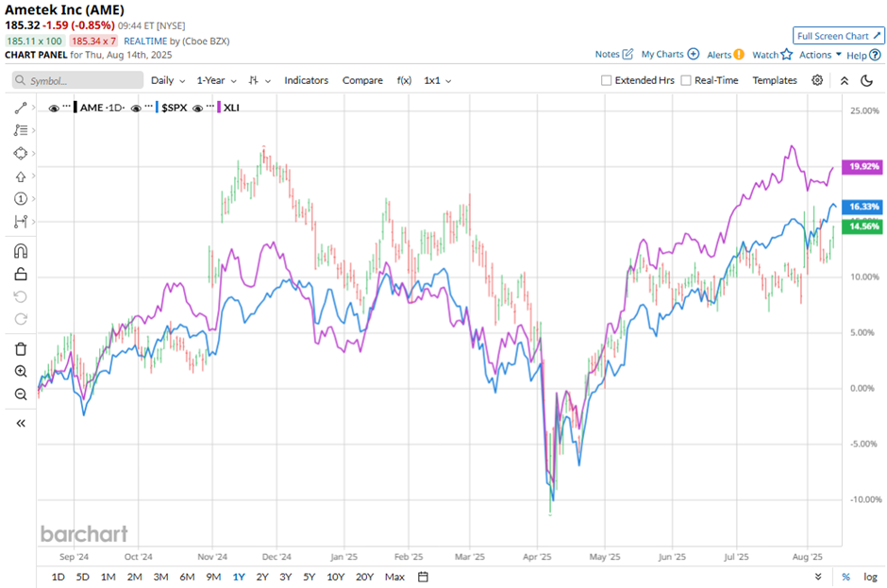Select the 6M time range

pos(187,577)
